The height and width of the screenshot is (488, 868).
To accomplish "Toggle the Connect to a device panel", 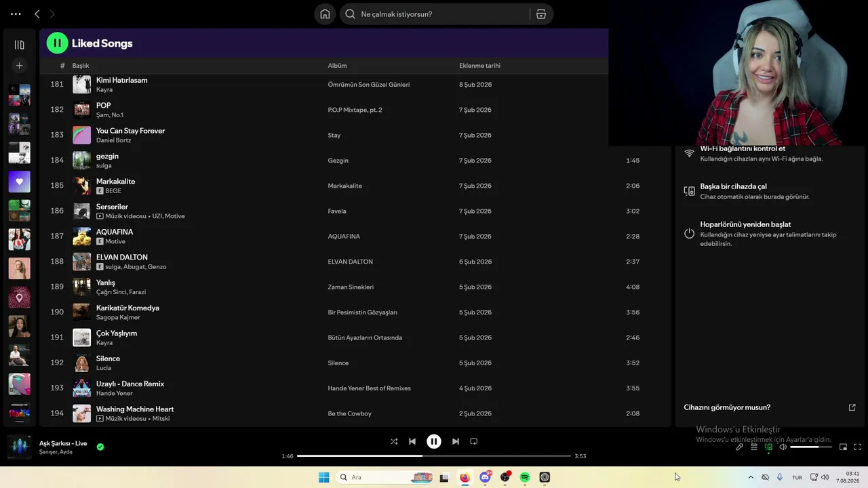I will [x=768, y=447].
